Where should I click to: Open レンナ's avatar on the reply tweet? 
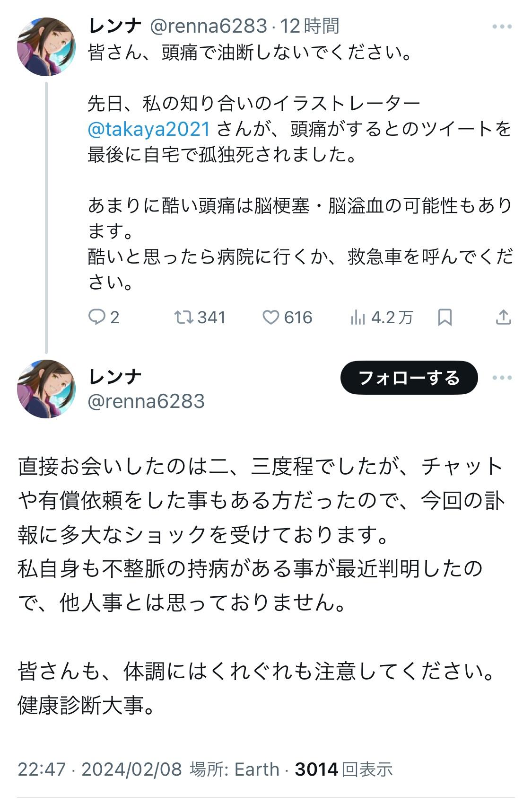46,389
